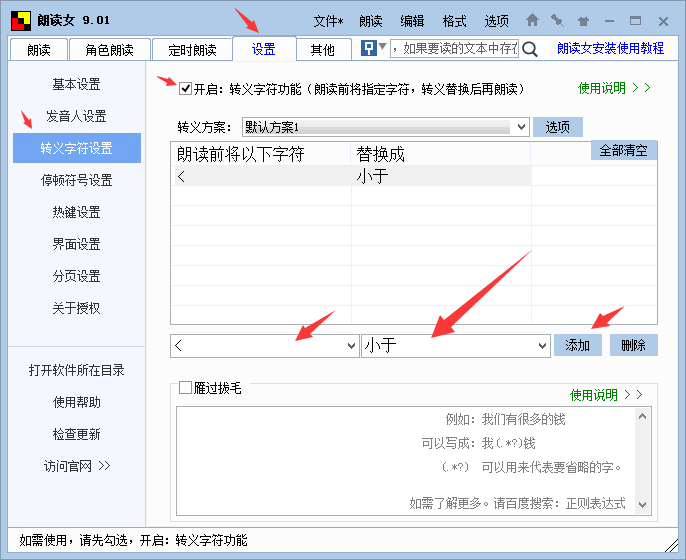Select the 设置 tab
This screenshot has height=560, width=686.
tap(264, 49)
